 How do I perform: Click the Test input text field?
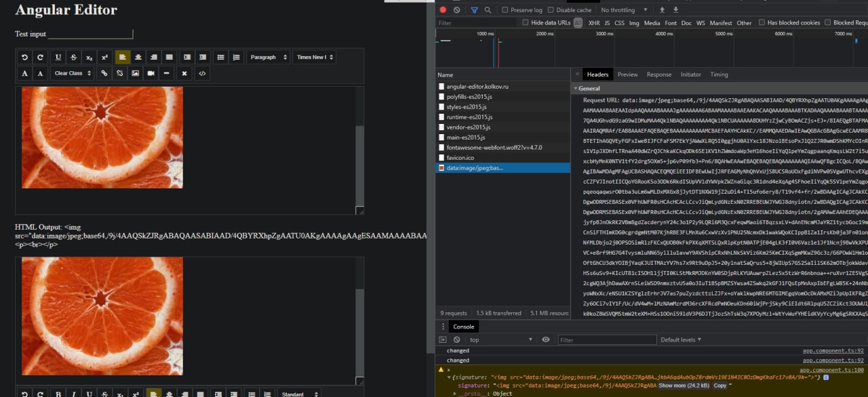click(90, 34)
